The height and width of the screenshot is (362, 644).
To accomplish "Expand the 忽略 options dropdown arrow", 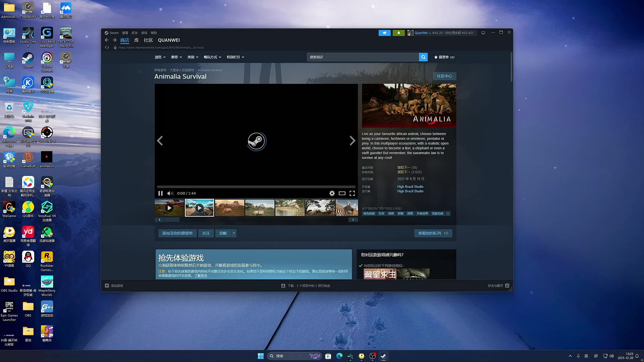I will 234,233.
